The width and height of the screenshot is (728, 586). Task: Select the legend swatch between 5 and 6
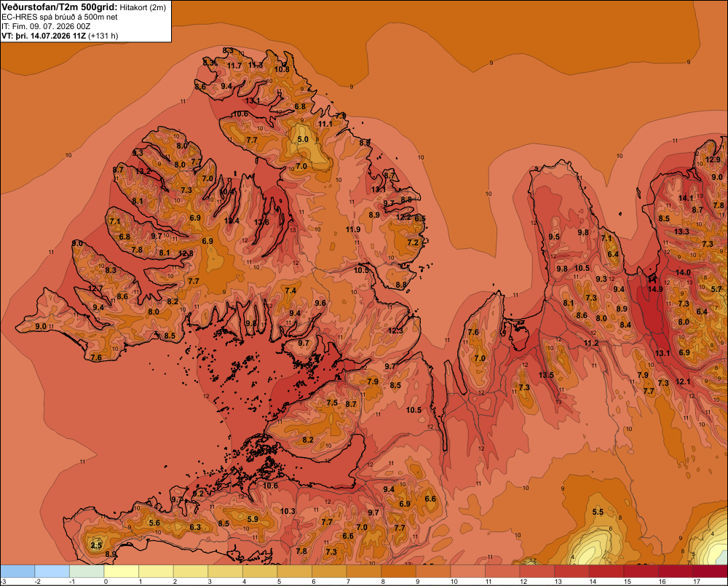[294, 571]
